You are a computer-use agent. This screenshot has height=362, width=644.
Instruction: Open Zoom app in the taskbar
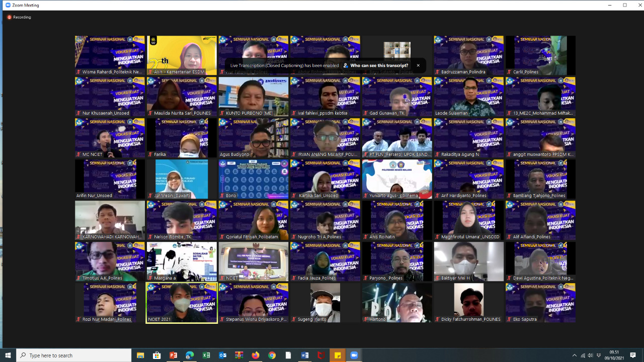coord(354,355)
